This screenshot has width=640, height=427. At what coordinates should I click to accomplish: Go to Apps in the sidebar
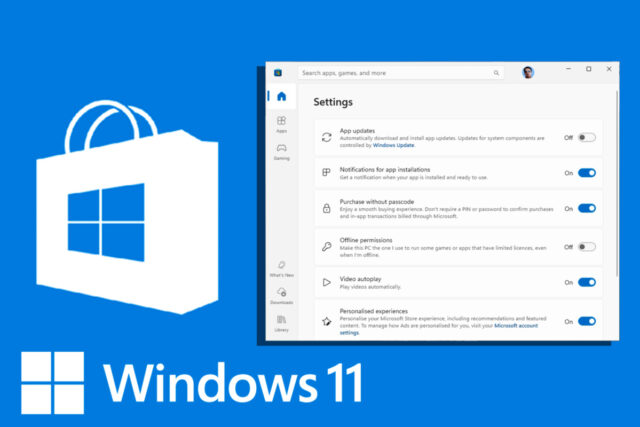click(x=281, y=124)
